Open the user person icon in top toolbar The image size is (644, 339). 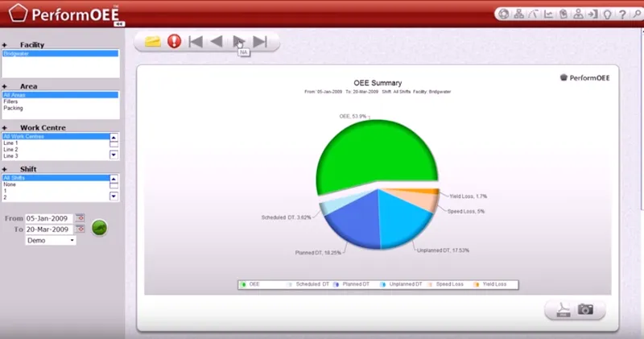[578, 14]
